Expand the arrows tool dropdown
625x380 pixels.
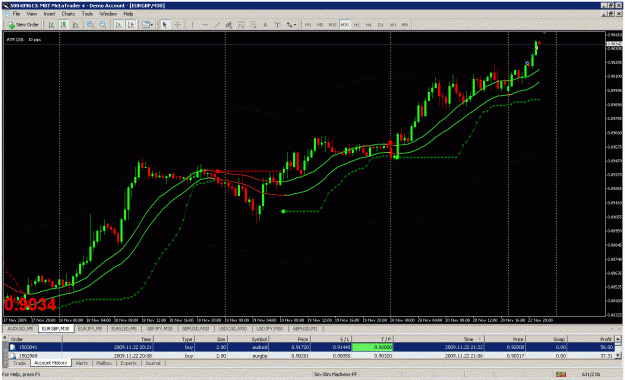(x=295, y=25)
